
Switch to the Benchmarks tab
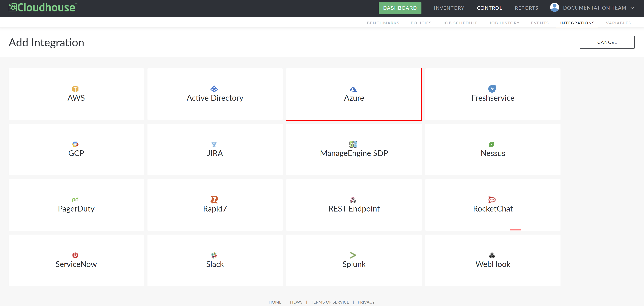coord(383,23)
